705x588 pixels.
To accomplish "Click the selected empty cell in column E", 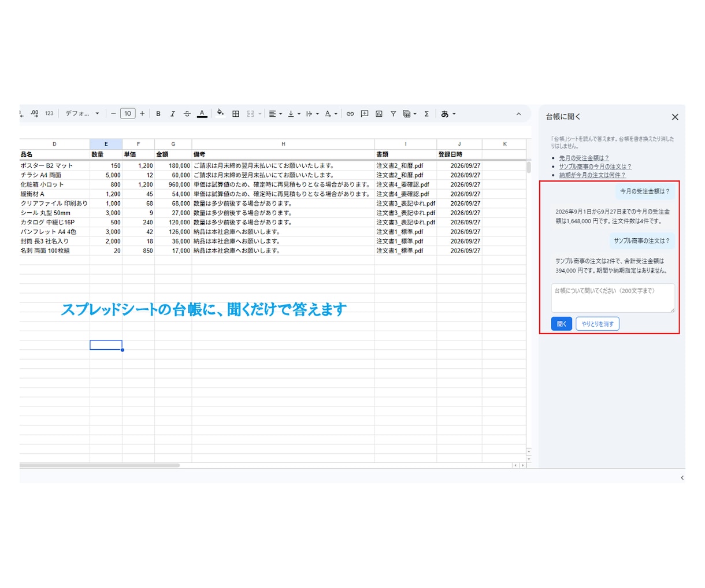I will (x=106, y=345).
